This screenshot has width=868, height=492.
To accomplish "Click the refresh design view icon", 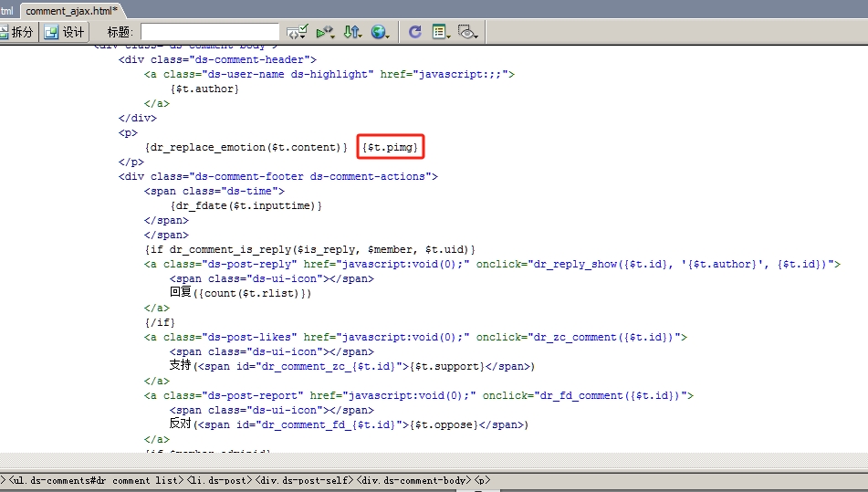I will (x=414, y=32).
